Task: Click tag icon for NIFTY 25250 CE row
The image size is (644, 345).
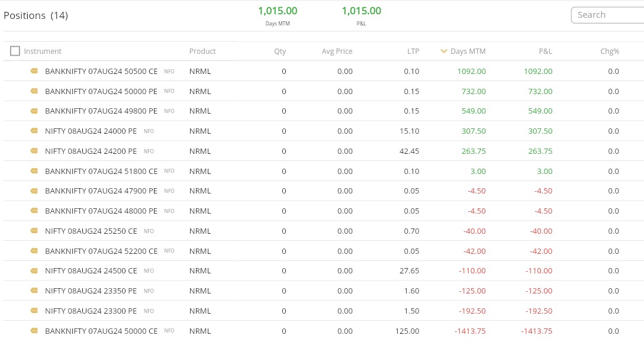Action: point(34,231)
